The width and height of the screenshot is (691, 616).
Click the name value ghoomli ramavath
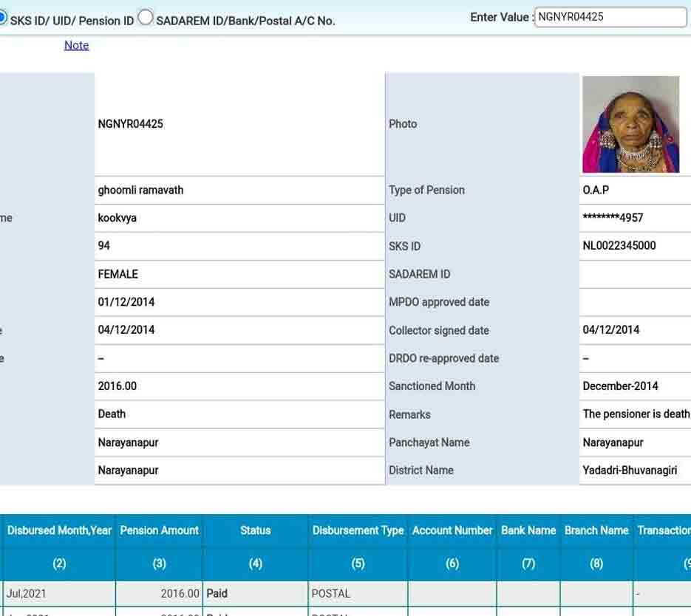[140, 190]
